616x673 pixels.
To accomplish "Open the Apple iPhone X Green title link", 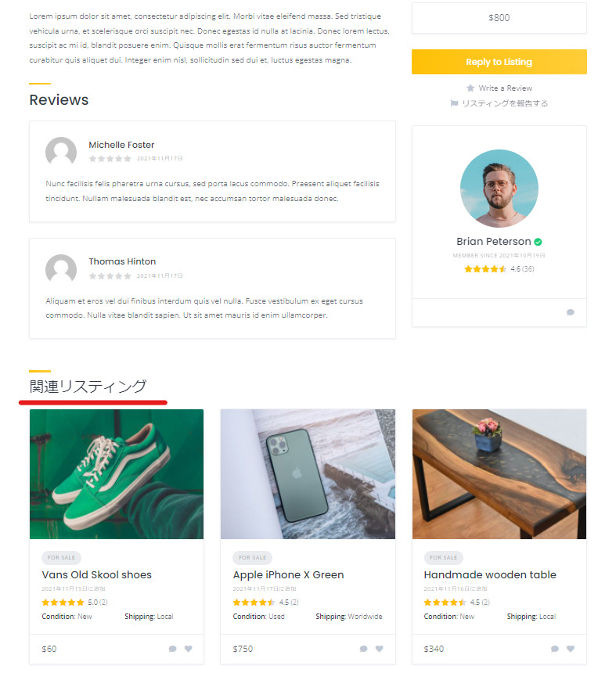I will (x=288, y=574).
